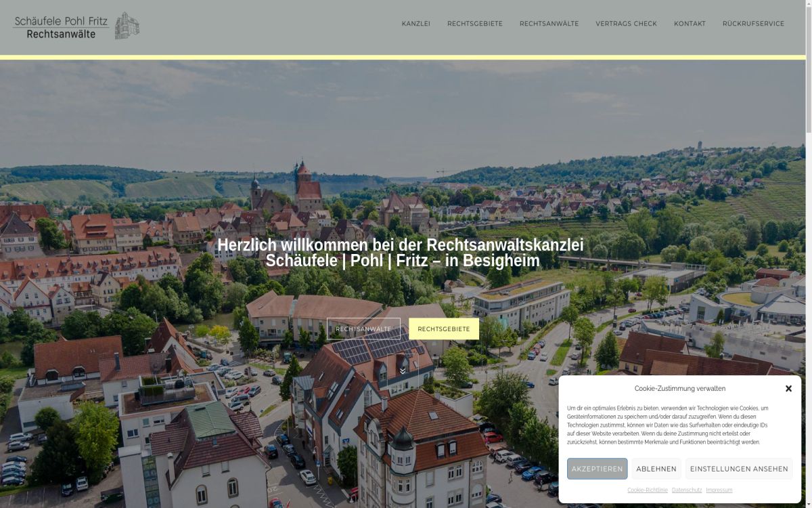
Task: Click the outlined Rechtsanwälte hero button
Action: point(363,329)
